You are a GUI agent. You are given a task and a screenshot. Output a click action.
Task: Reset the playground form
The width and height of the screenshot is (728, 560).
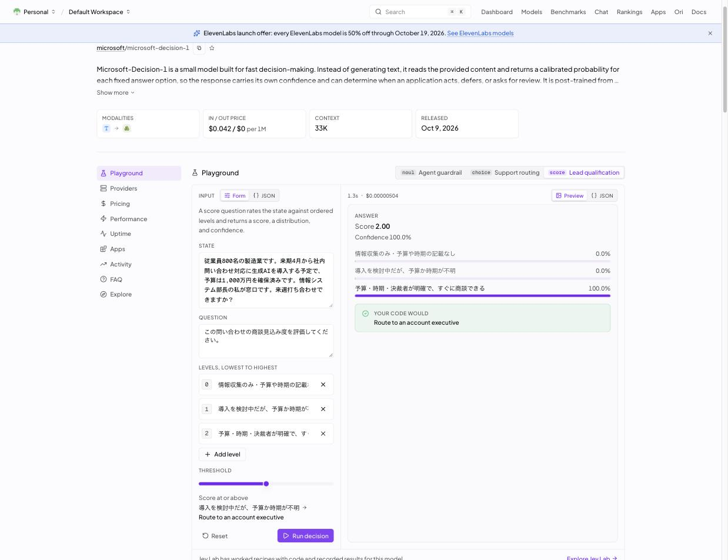215,536
